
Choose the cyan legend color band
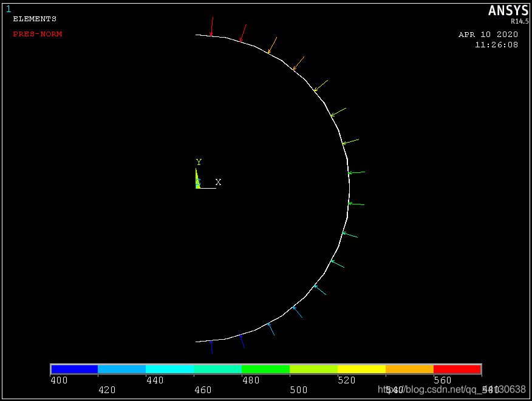click(169, 369)
